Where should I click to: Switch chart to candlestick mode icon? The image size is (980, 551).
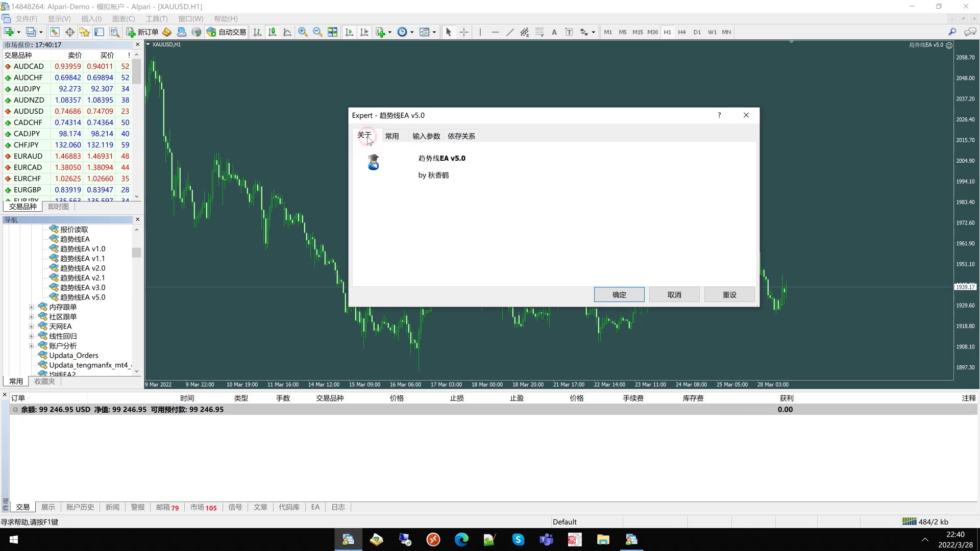[272, 32]
